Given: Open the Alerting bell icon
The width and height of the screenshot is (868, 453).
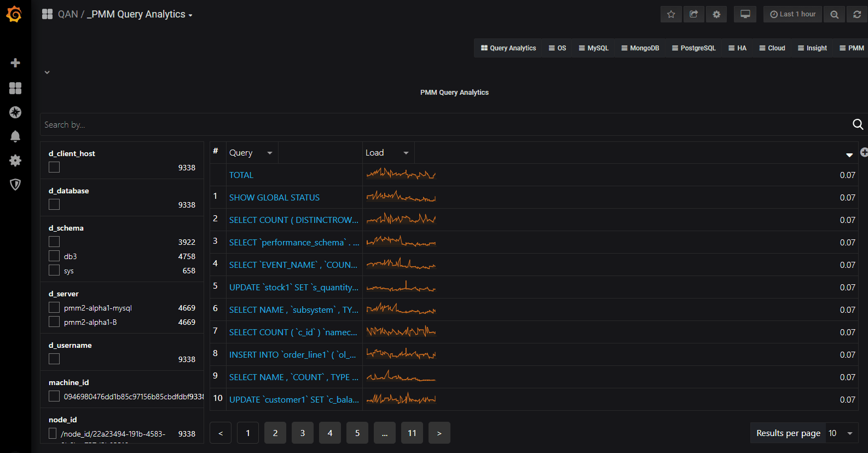Looking at the screenshot, I should [15, 136].
